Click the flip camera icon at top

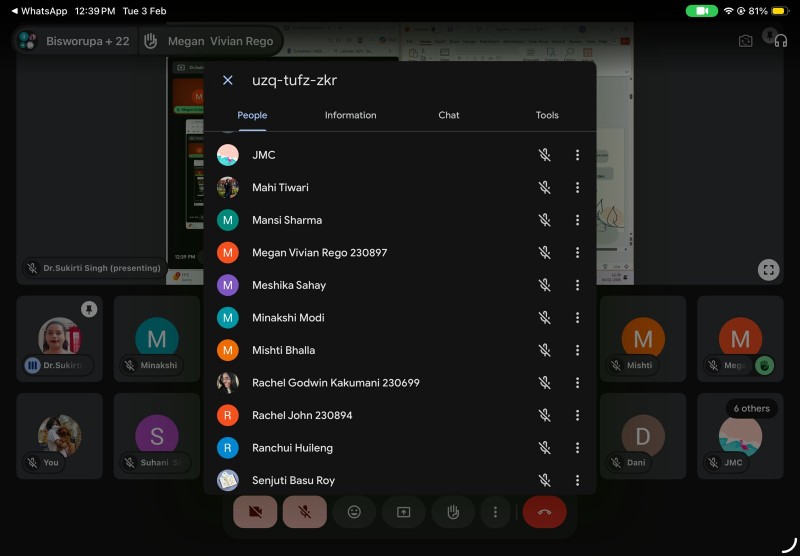tap(745, 41)
